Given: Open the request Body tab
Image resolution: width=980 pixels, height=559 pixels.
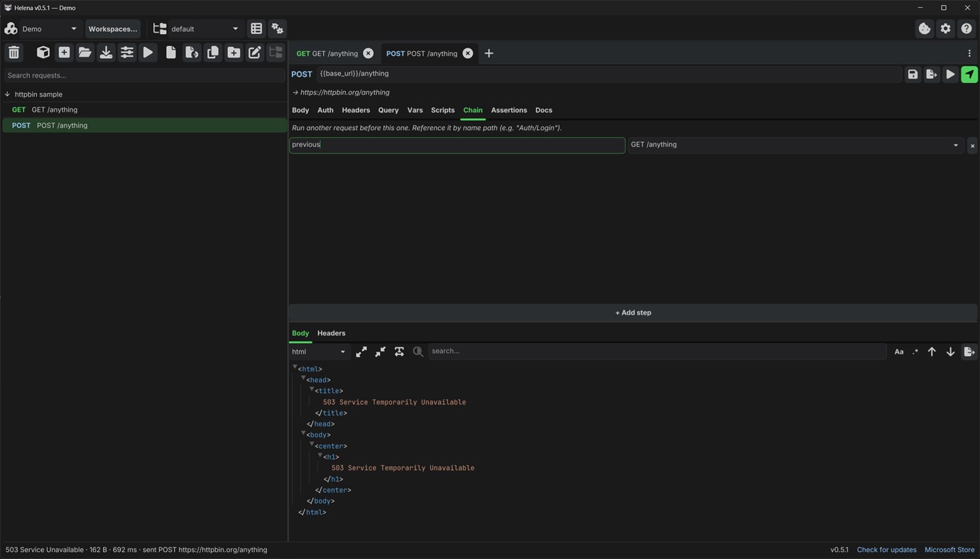Looking at the screenshot, I should [300, 110].
